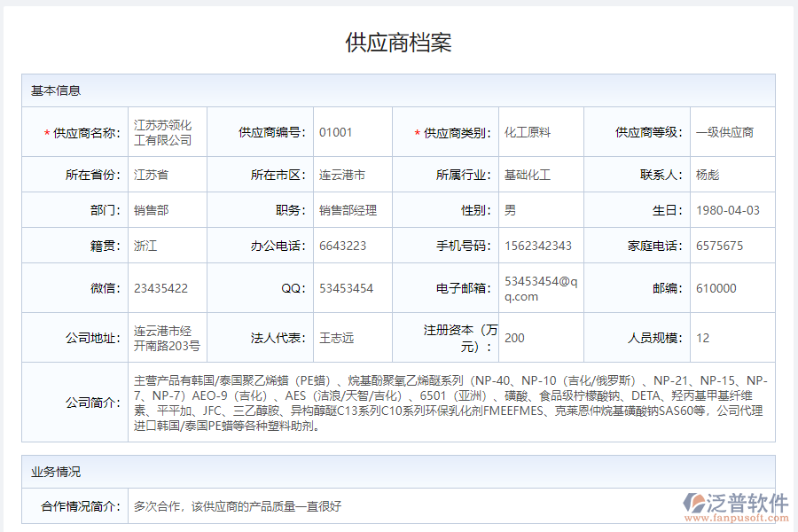Click the 性别 field showing 男
798x532 pixels.
542,210
